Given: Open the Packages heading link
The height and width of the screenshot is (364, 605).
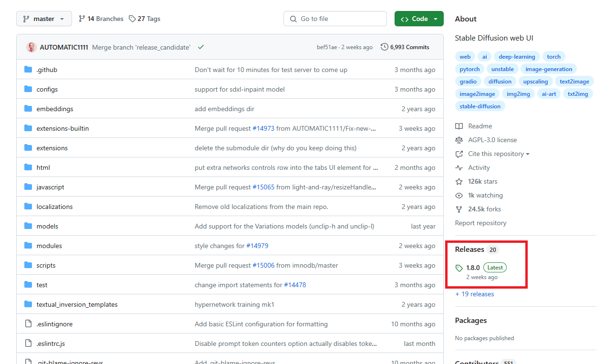Looking at the screenshot, I should point(471,321).
